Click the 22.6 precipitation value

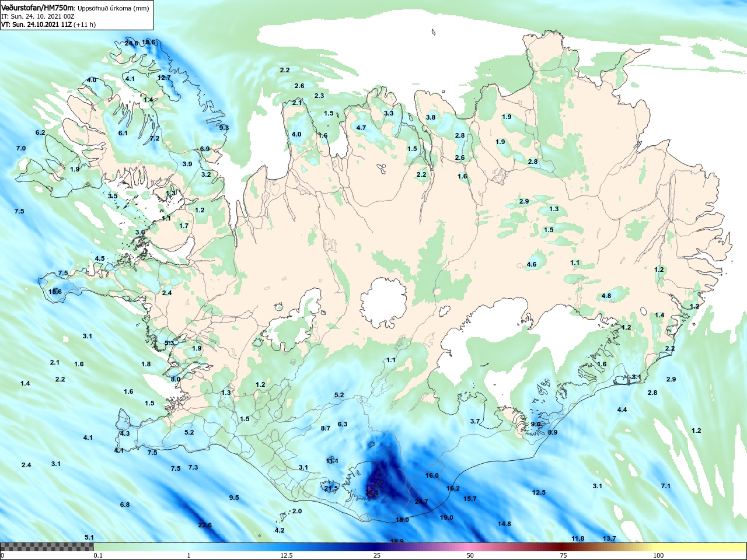205,525
